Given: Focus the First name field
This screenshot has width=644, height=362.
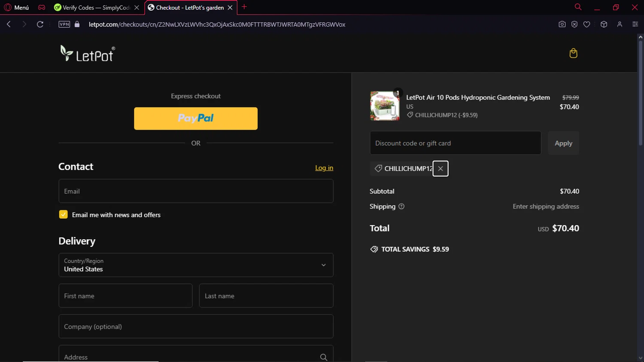Looking at the screenshot, I should point(125,296).
